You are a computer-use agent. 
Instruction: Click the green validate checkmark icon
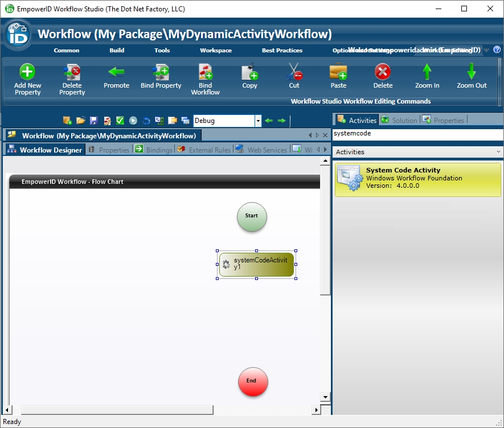click(x=120, y=120)
